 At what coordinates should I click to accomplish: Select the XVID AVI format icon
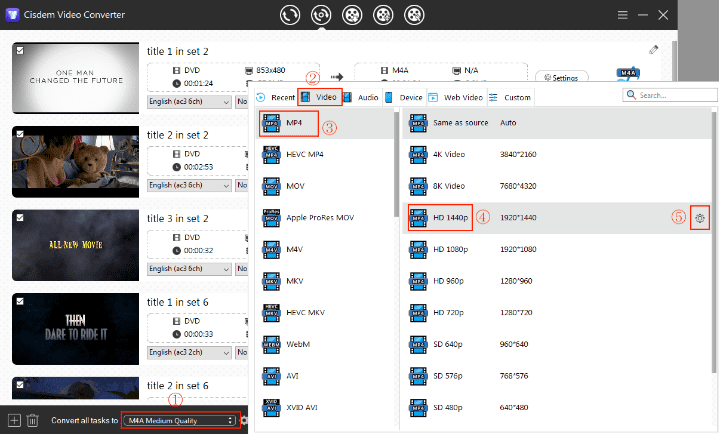point(271,408)
